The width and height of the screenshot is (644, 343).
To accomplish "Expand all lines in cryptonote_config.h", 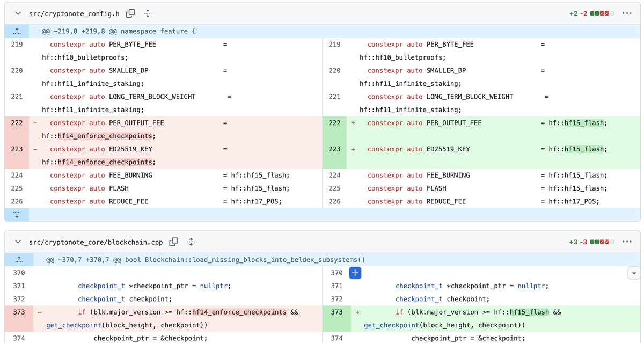I will coord(148,13).
